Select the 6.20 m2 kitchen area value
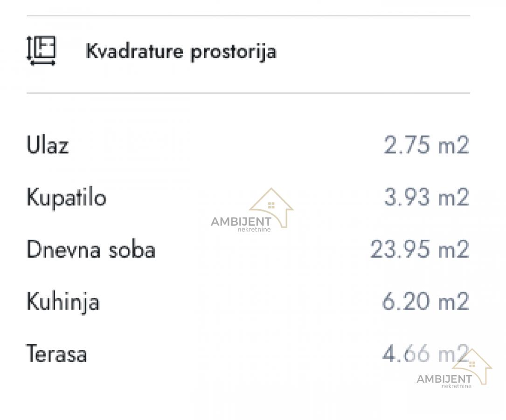This screenshot has width=506, height=420. coord(425,302)
